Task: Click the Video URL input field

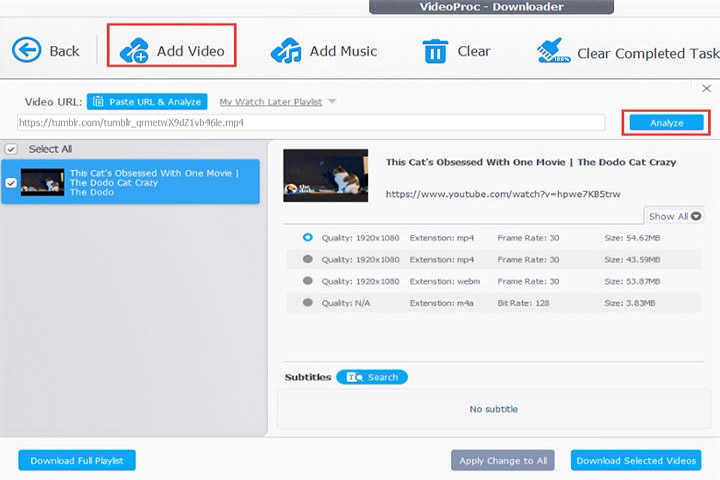Action: point(311,123)
